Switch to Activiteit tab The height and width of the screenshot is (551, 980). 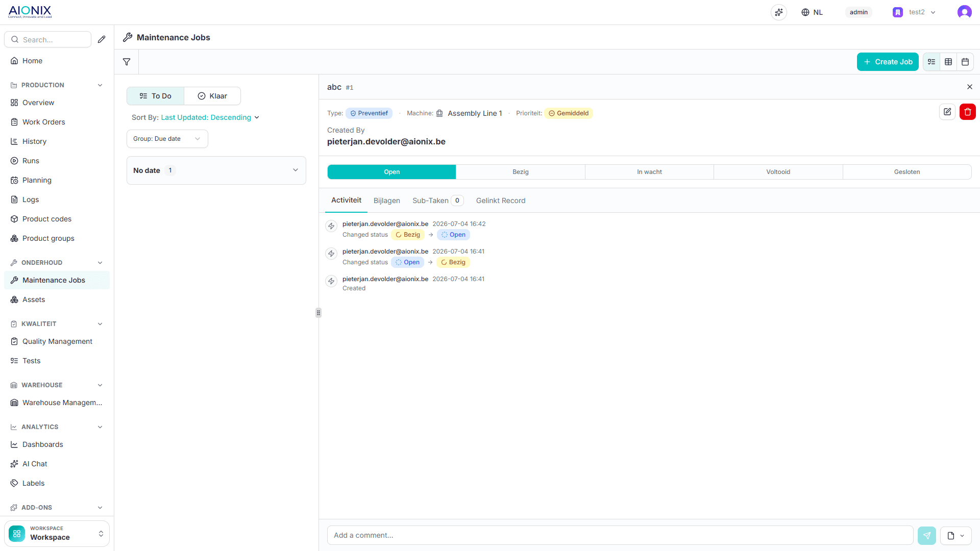tap(346, 200)
